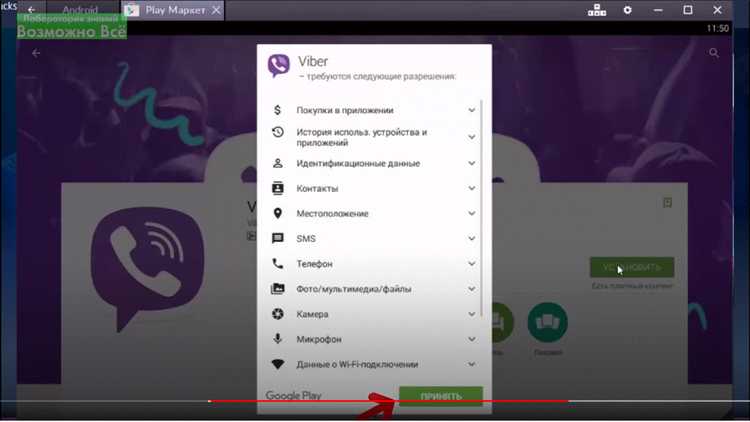Open search in Play Market
The height and width of the screenshot is (422, 750).
click(x=714, y=53)
